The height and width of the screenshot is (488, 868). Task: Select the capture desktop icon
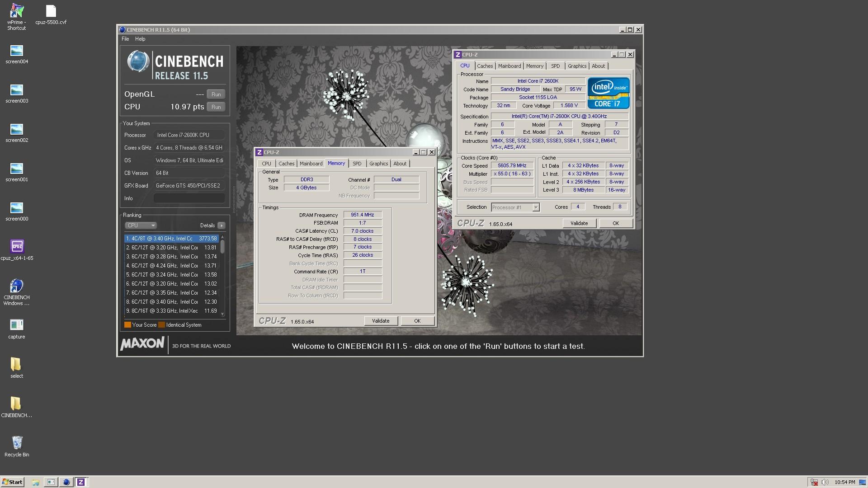[17, 329]
